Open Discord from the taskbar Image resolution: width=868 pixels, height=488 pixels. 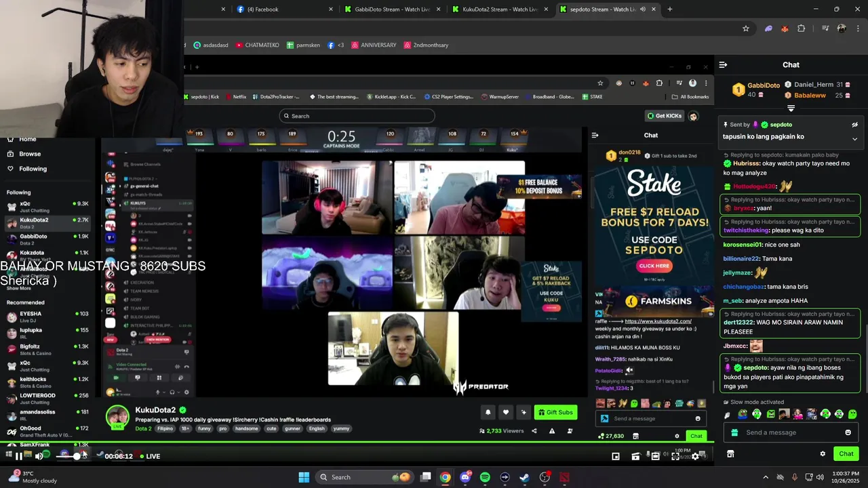point(465,477)
